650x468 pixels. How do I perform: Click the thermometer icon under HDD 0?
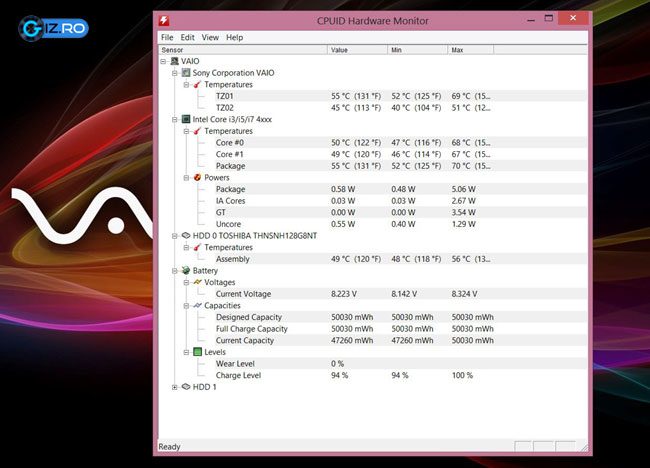(197, 247)
